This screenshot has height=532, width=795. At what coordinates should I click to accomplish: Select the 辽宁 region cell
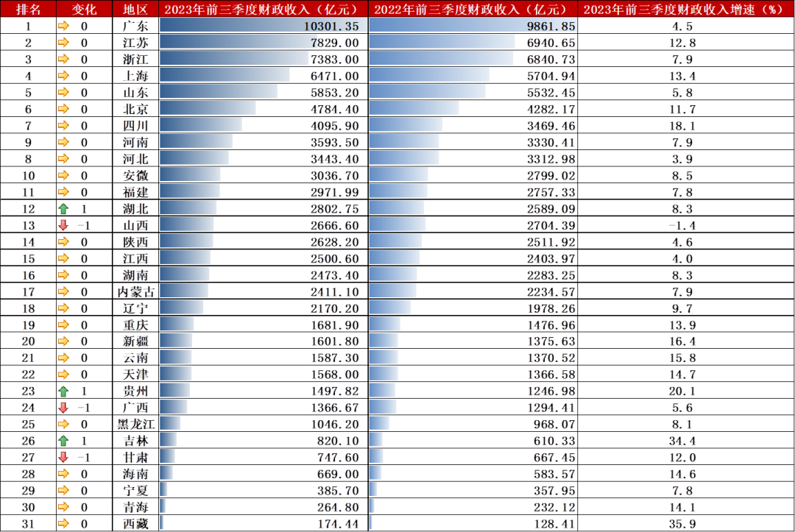point(135,308)
